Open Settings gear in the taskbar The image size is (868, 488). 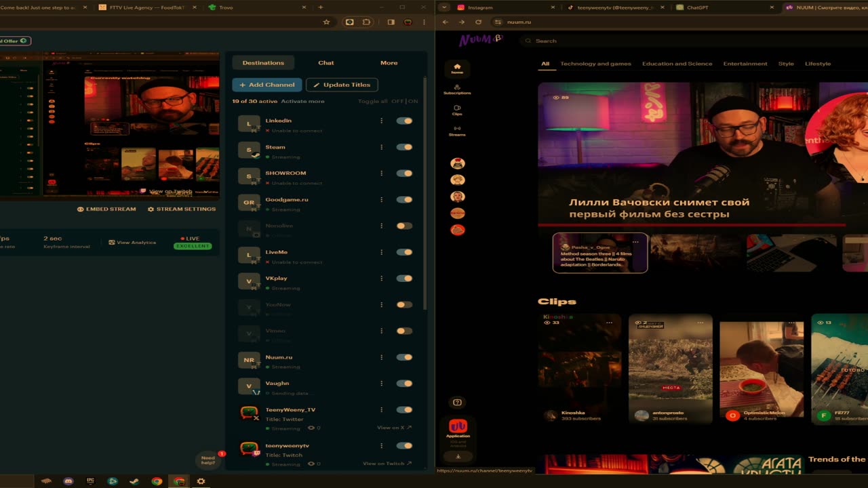[201, 481]
